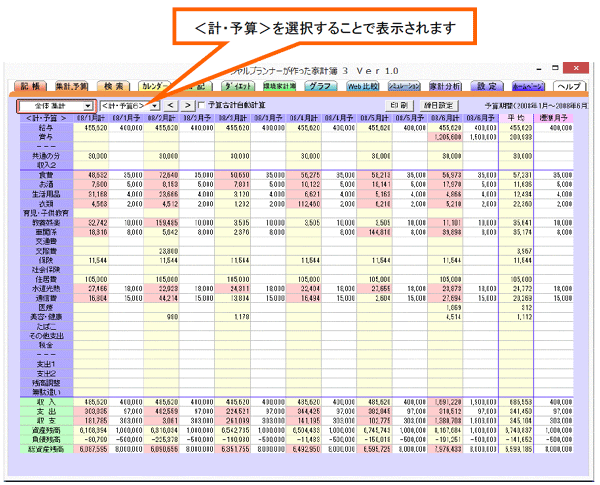Select the 住居費 row label

pyautogui.click(x=46, y=279)
